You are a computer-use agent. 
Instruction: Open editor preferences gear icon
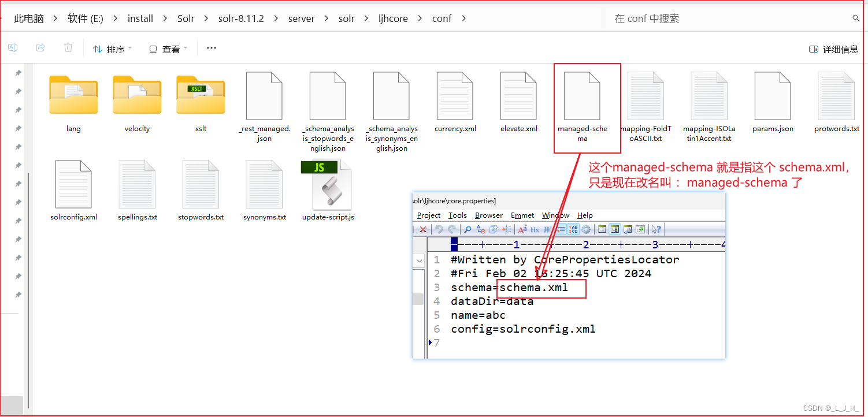[x=586, y=229]
